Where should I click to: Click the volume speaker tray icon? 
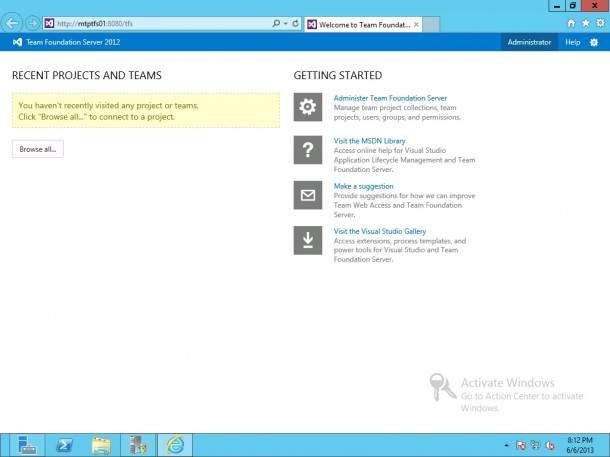550,445
